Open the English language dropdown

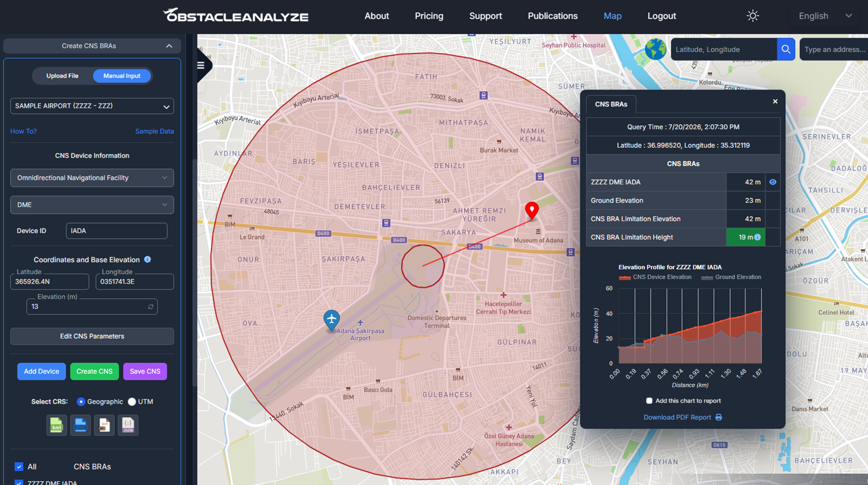pyautogui.click(x=825, y=16)
